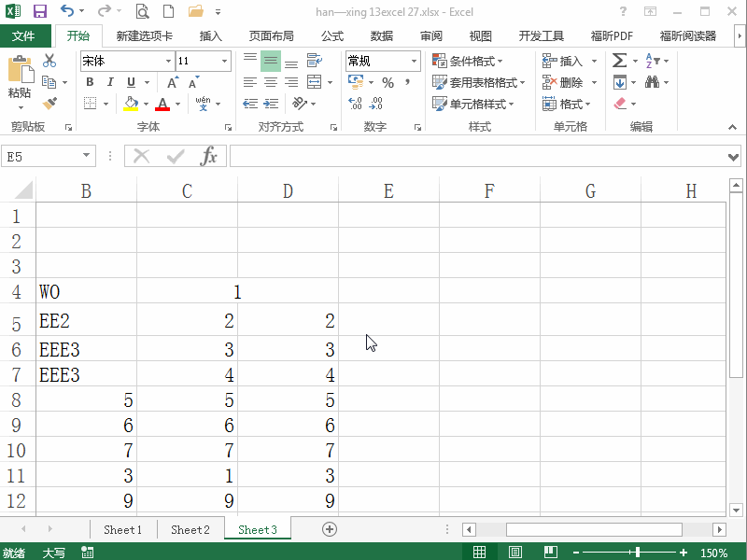
Task: Open the Format Painter icon
Action: [49, 103]
